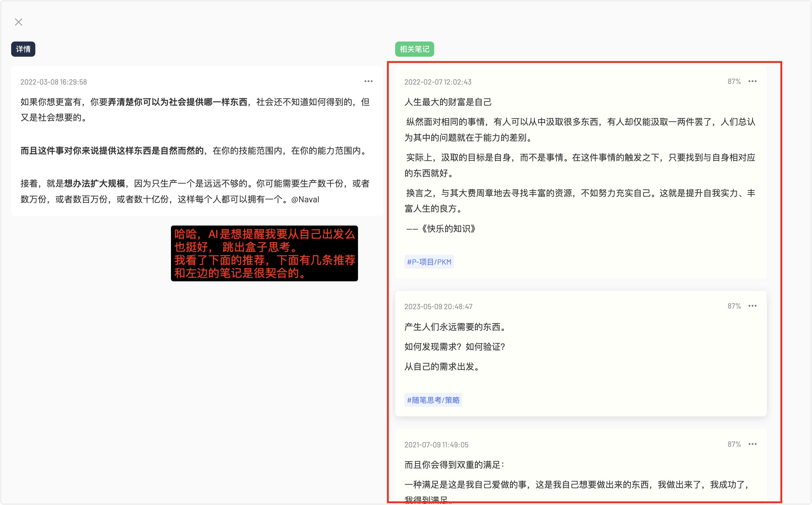Screen dimensions: 812x505
Task: Open more options for 2022-02-07 note
Action: tap(752, 81)
